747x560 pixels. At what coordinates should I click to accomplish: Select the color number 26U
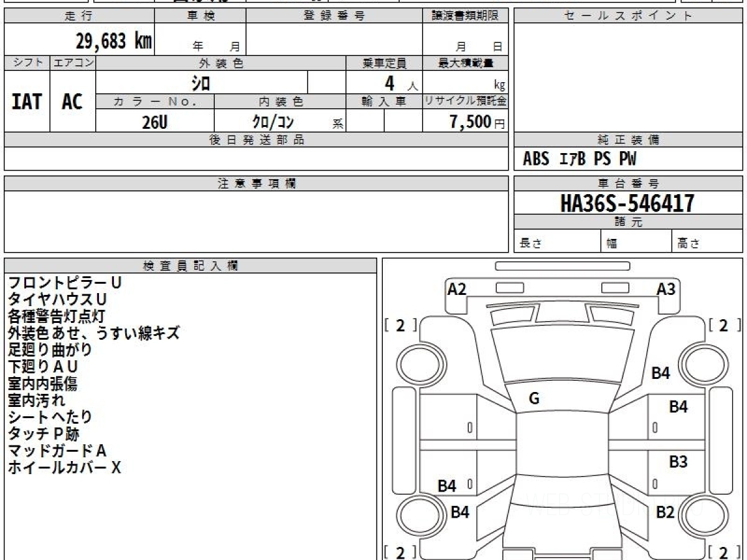[154, 123]
